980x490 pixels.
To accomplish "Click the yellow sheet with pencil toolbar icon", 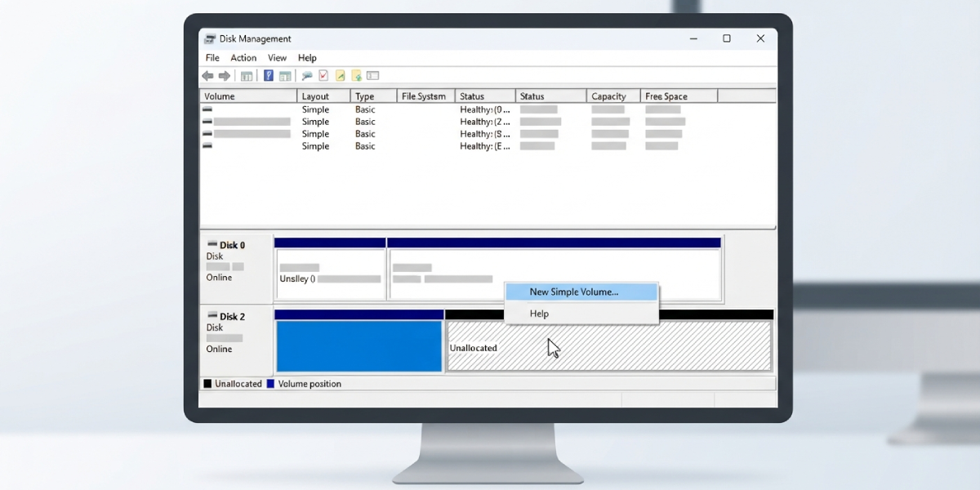I will (x=341, y=76).
